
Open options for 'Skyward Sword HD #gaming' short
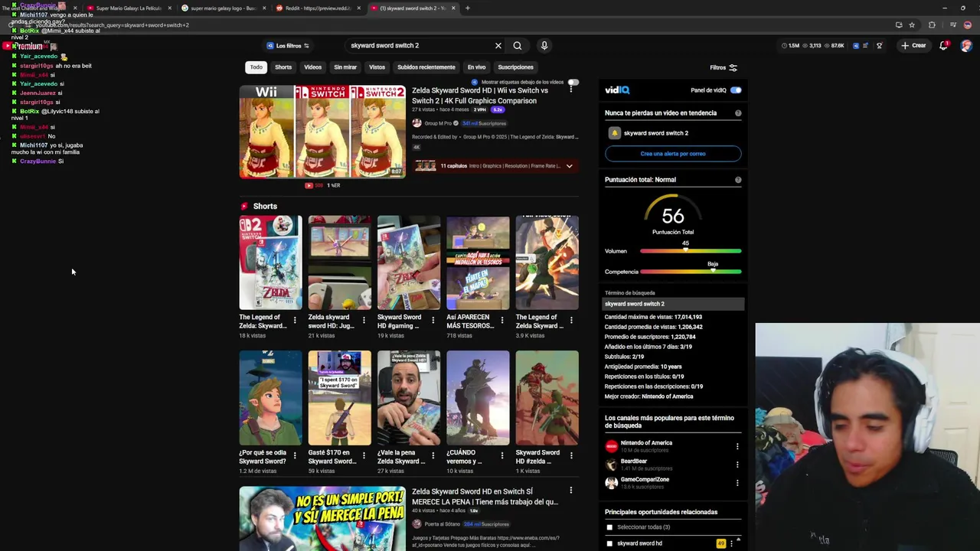coord(433,320)
